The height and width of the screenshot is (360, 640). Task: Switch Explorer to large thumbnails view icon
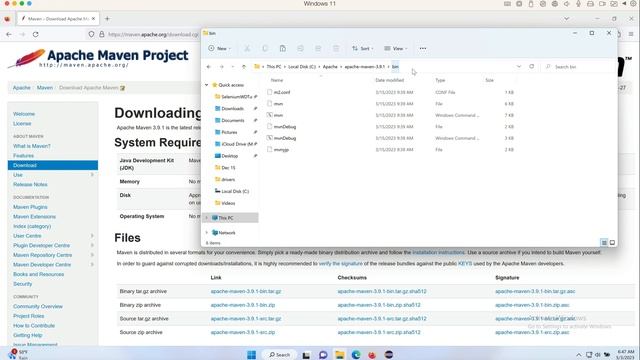point(612,242)
